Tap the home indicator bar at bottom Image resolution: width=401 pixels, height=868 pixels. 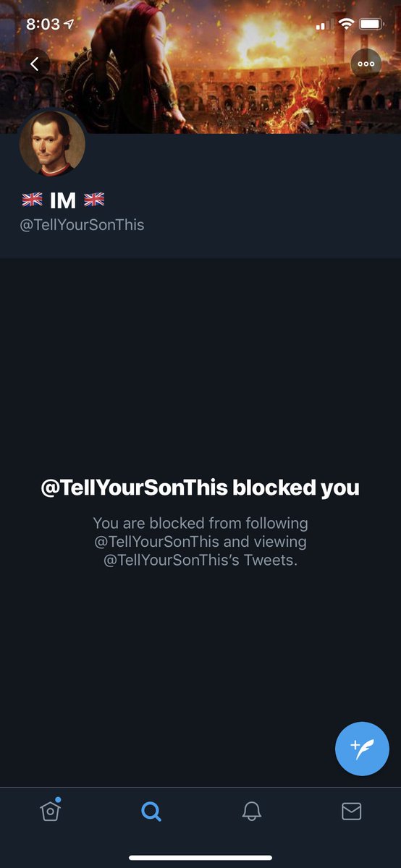(200, 858)
